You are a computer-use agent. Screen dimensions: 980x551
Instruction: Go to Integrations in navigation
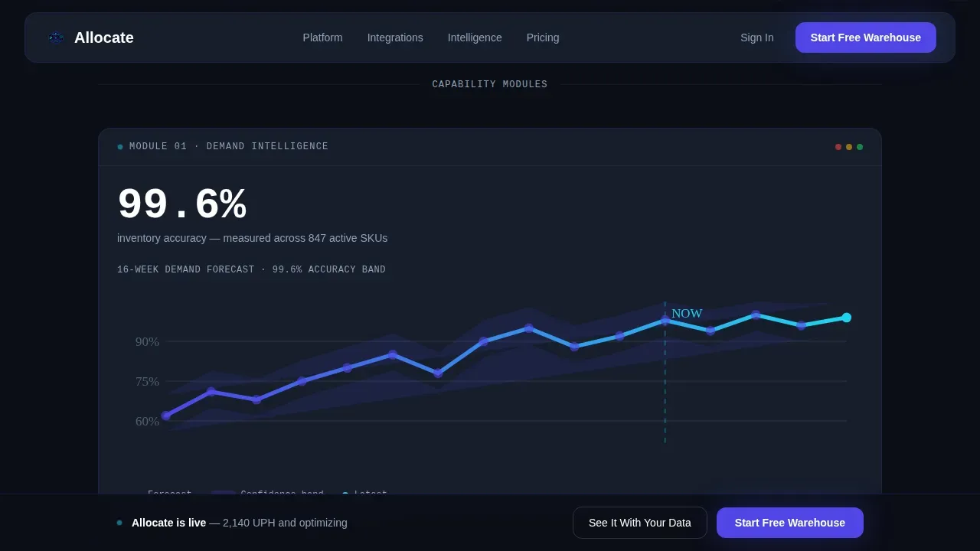[x=395, y=37]
